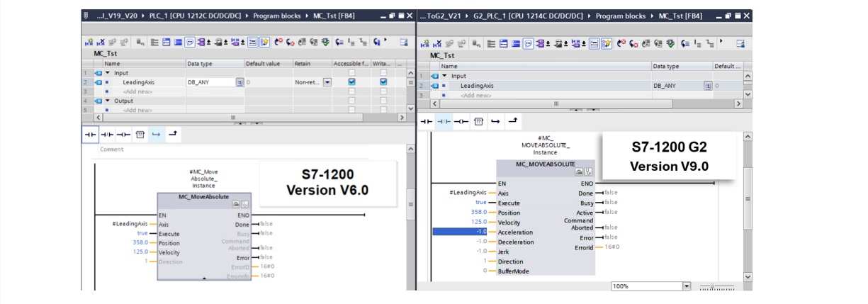Click the #LeadingAxis operand in right window
This screenshot has height=304, width=868.
pyautogui.click(x=468, y=192)
